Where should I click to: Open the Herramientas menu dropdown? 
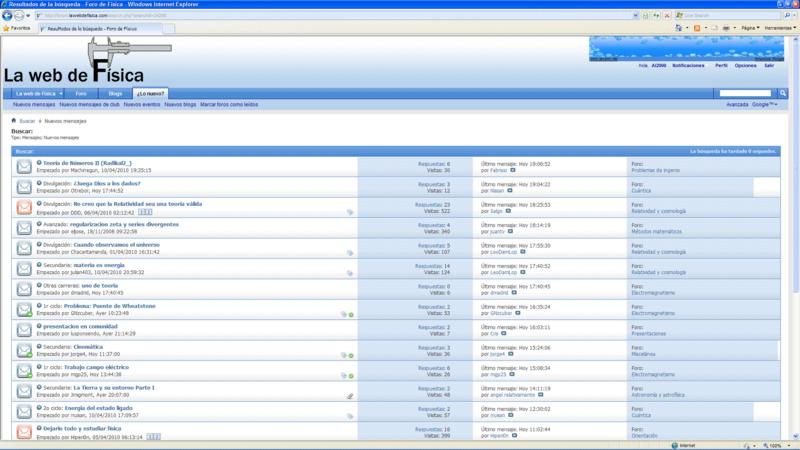pyautogui.click(x=779, y=29)
